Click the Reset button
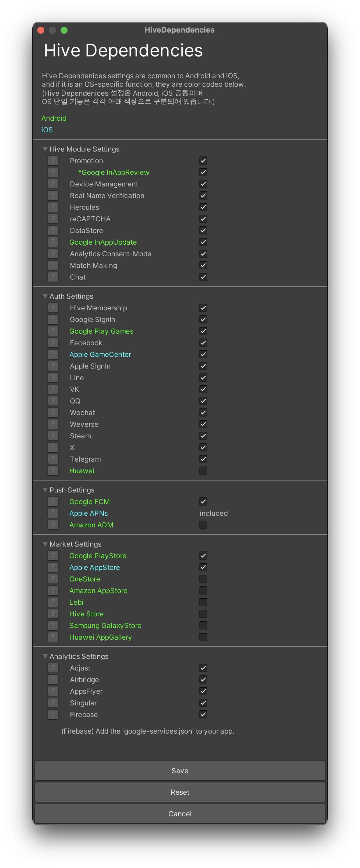The height and width of the screenshot is (868, 360). [180, 792]
